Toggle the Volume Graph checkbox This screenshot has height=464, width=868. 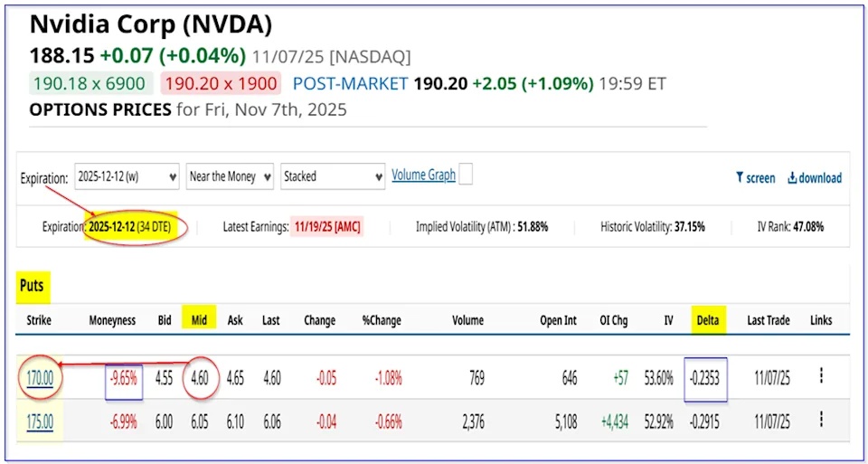[x=466, y=175]
